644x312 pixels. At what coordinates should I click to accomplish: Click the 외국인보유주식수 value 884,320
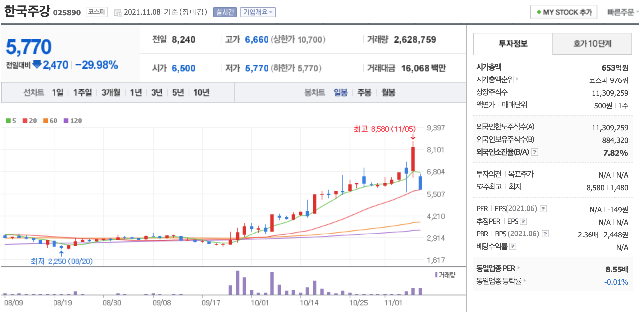615,140
